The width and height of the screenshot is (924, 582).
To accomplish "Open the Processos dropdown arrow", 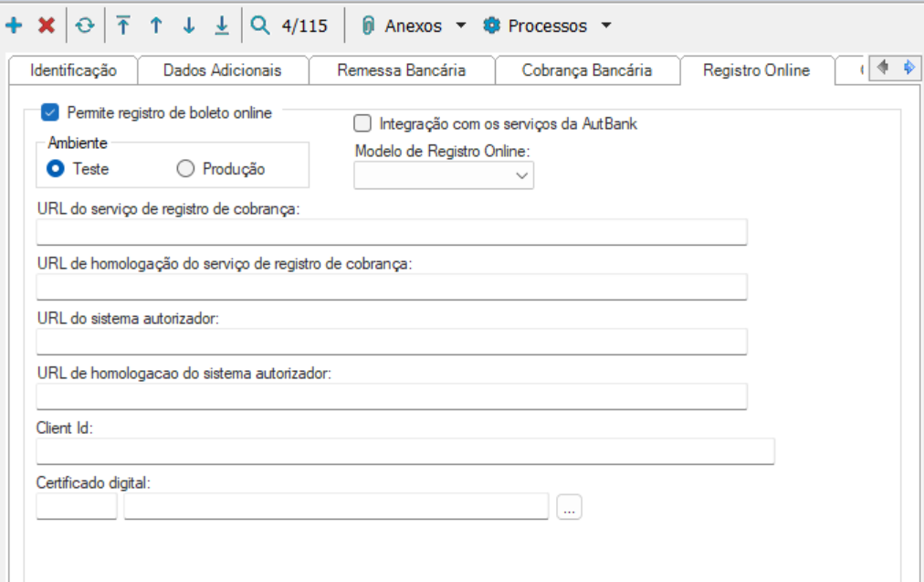I will click(x=605, y=26).
